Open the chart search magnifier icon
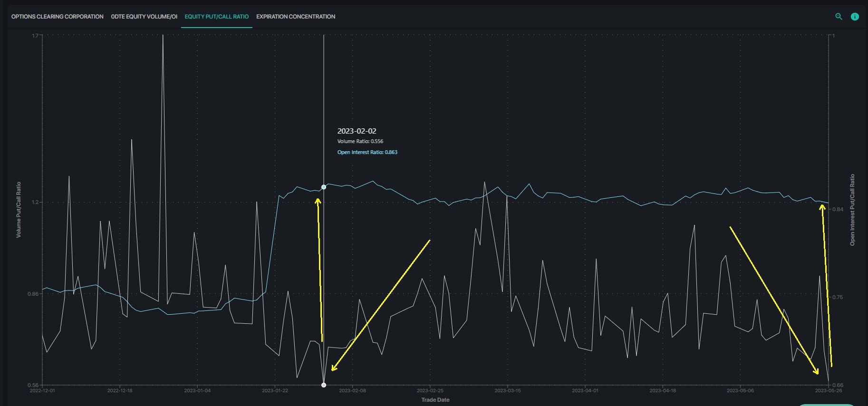868x406 pixels. point(839,17)
